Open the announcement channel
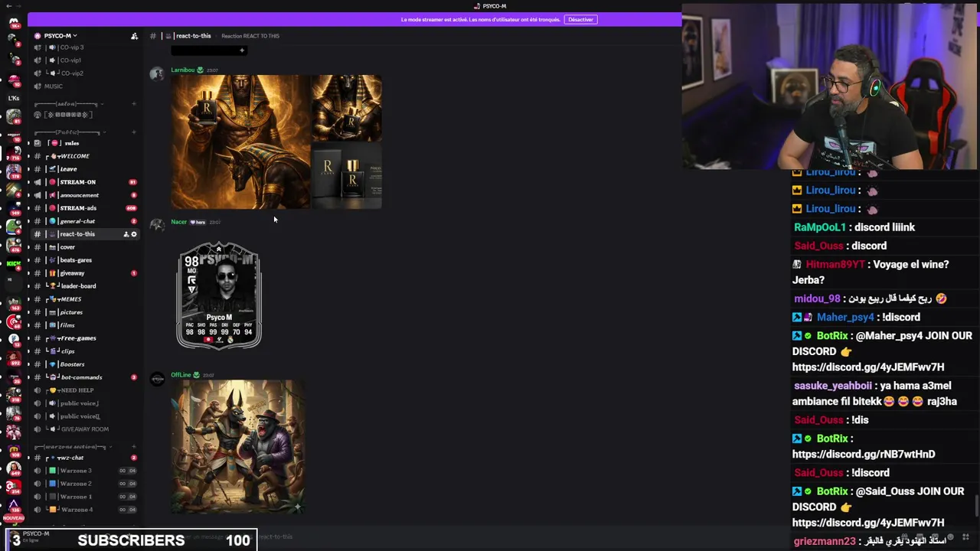The height and width of the screenshot is (551, 980). (84, 195)
